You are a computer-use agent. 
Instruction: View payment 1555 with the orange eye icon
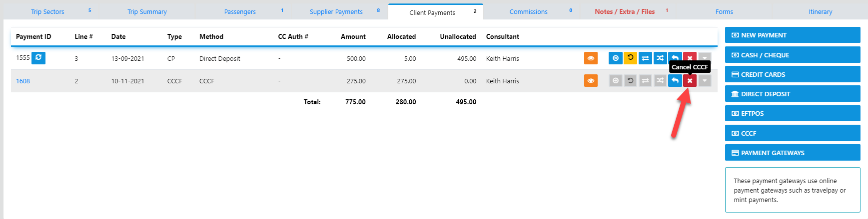pos(591,58)
